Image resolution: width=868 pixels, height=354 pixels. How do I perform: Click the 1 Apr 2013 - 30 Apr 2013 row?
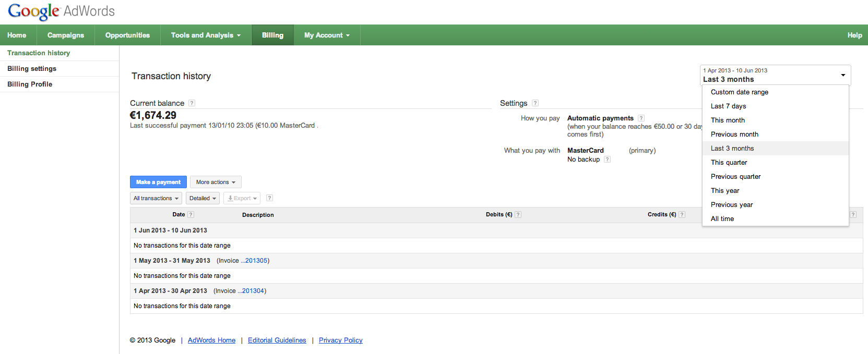click(496, 291)
